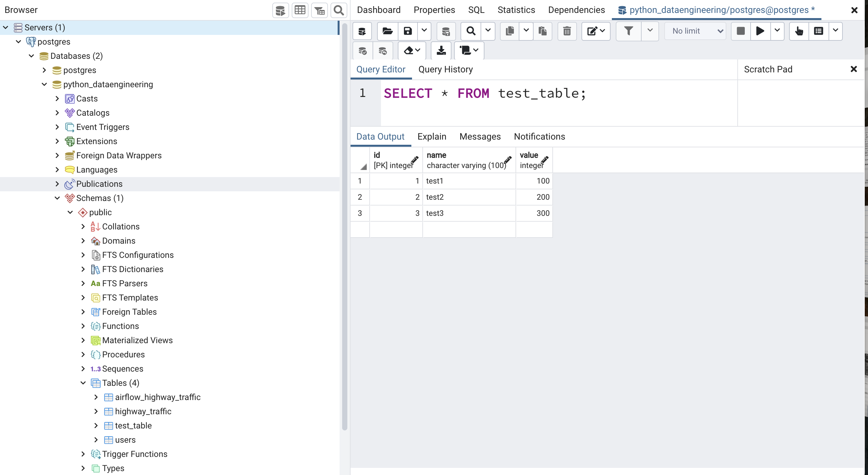Viewport: 868px width, 475px height.
Task: Select the highway_traffic table
Action: 143,411
